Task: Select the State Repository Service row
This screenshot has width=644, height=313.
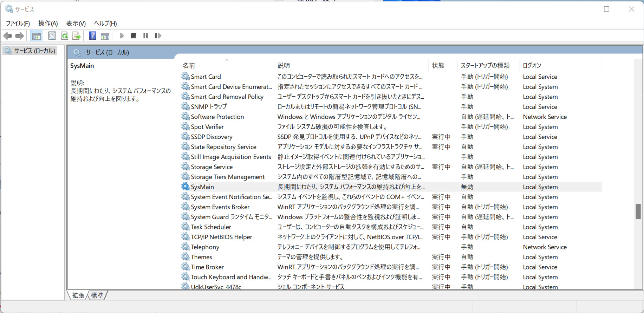Action: pos(391,146)
